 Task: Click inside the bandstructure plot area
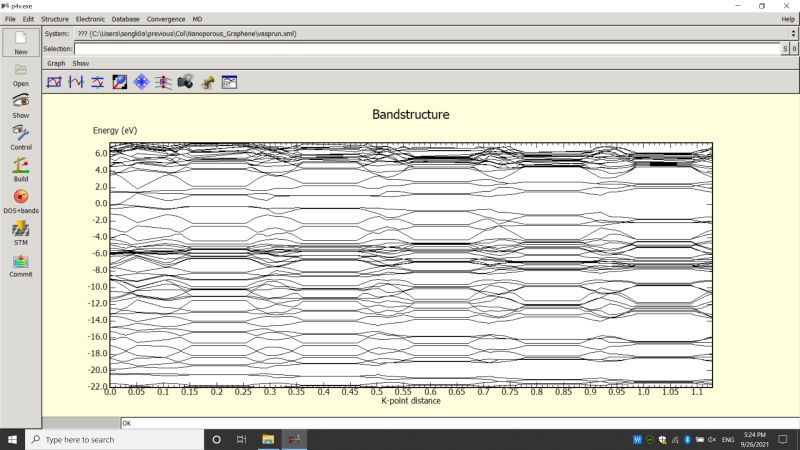tap(411, 265)
